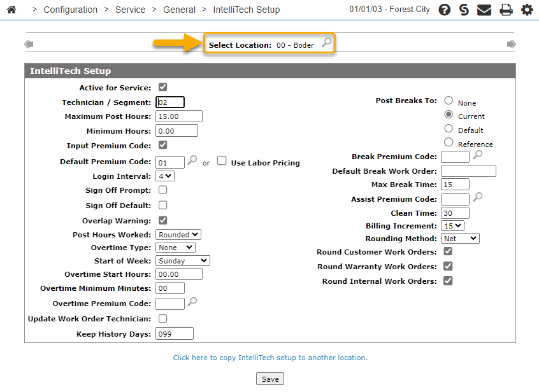539x392 pixels.
Task: Click the Overtime Minimum Minutes field
Action: click(170, 288)
